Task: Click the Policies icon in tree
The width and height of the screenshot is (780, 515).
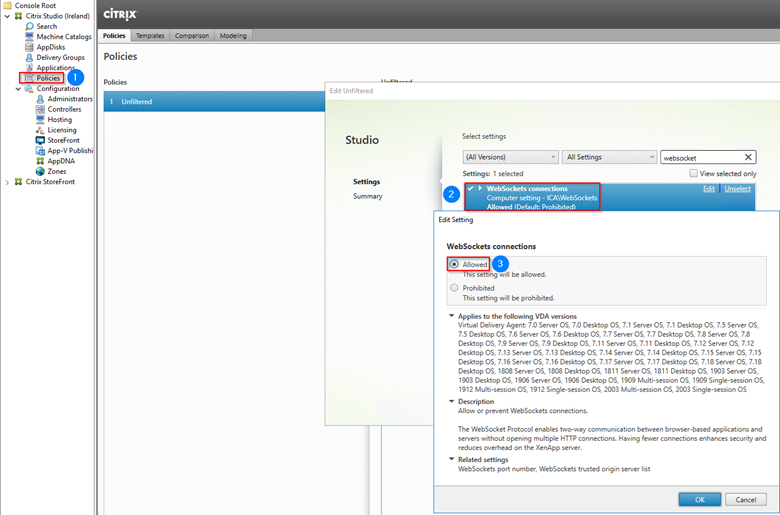Action: point(29,78)
